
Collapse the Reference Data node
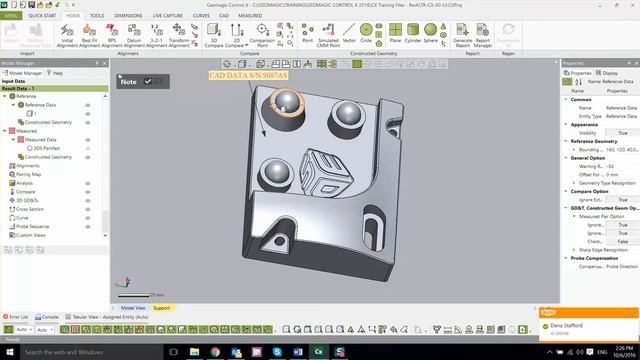pyautogui.click(x=13, y=105)
